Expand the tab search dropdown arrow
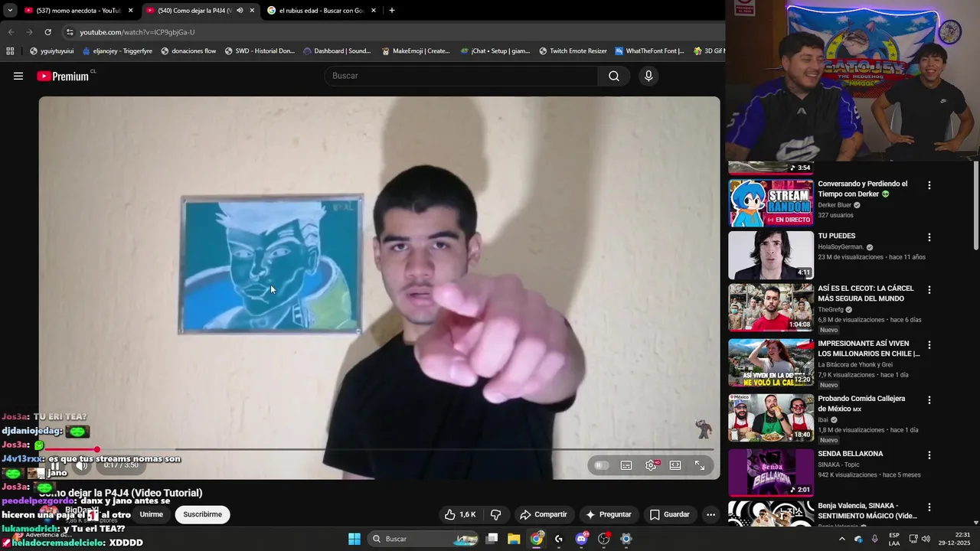The height and width of the screenshot is (551, 980). [x=10, y=11]
